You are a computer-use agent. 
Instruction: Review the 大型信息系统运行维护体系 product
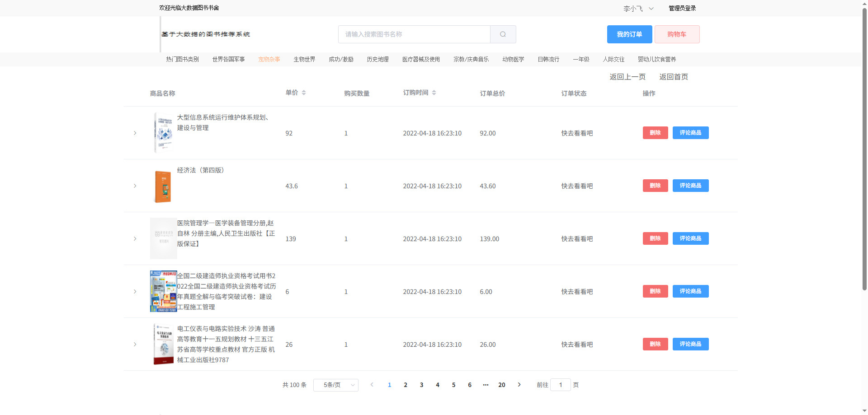click(x=690, y=133)
